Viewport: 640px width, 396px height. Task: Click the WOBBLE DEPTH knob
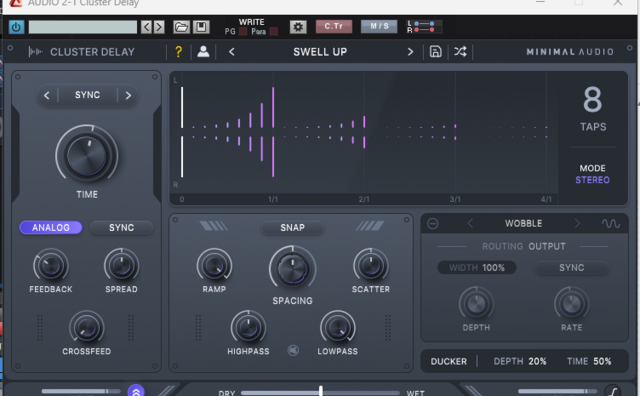[x=476, y=304]
